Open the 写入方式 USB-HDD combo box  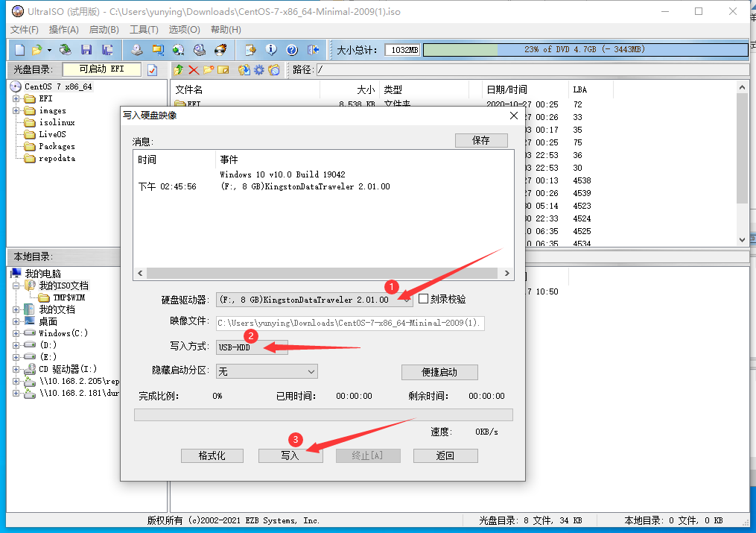[252, 347]
